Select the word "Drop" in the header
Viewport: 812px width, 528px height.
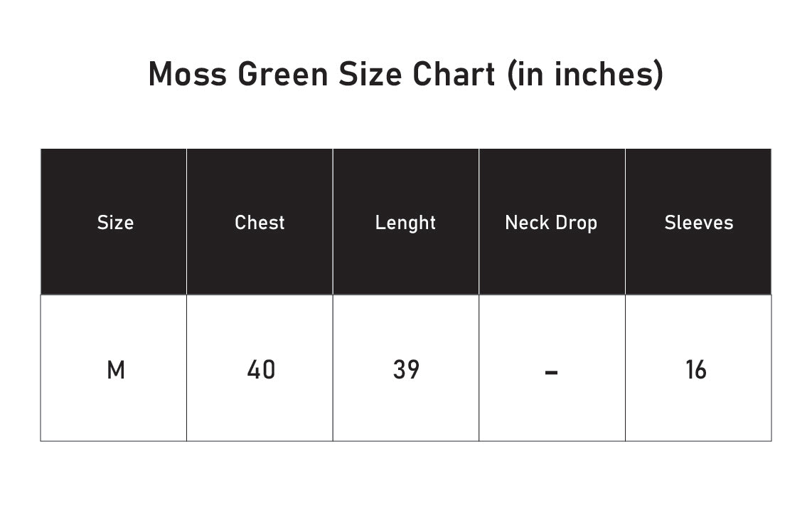point(575,223)
